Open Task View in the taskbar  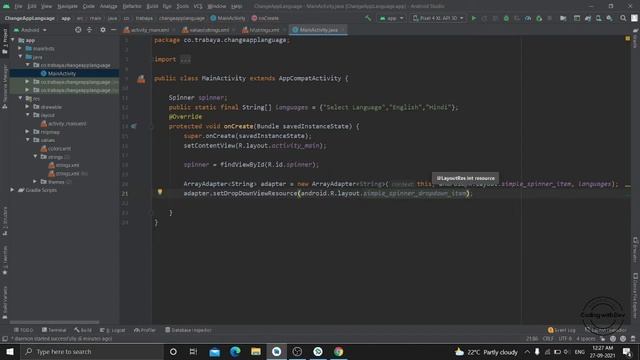(193, 351)
